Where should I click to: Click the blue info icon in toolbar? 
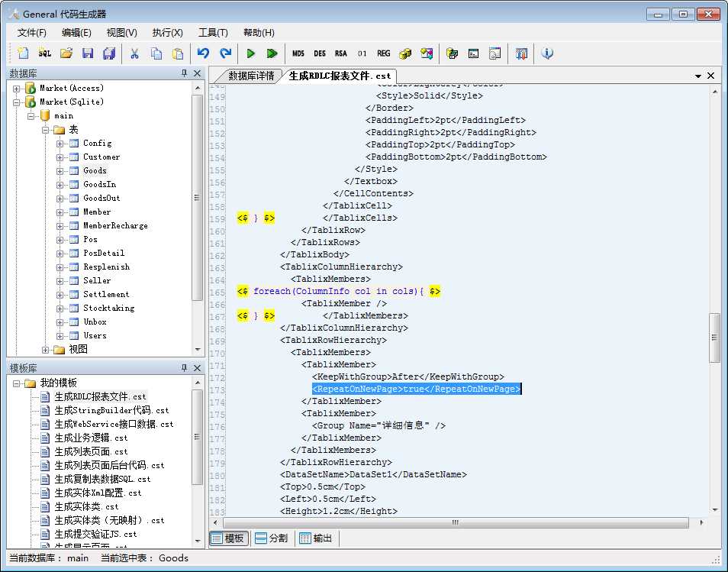[x=546, y=53]
